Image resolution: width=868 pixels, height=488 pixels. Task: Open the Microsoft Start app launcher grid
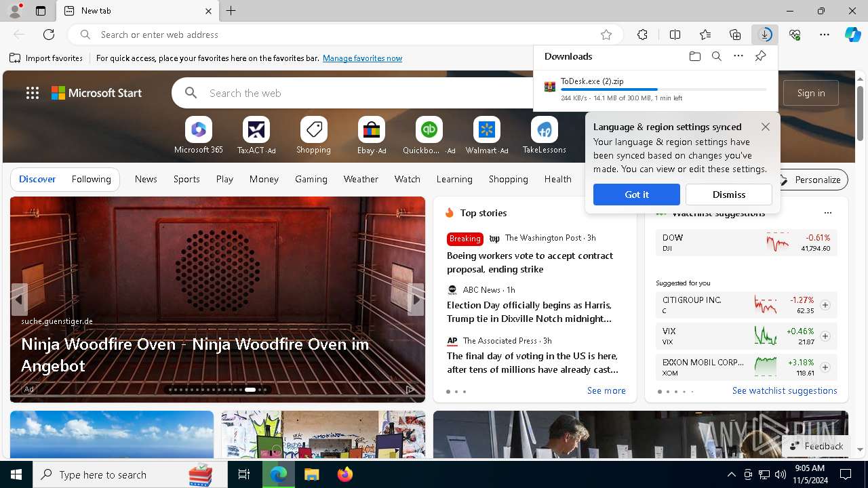point(33,93)
